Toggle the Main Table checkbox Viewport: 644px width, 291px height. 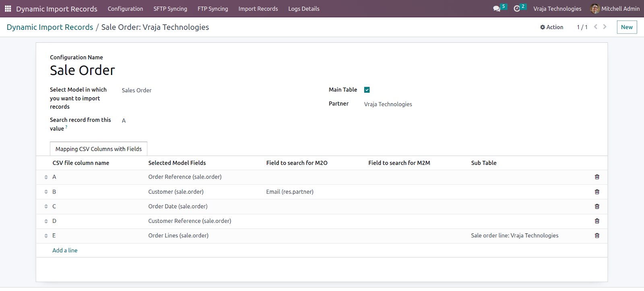pyautogui.click(x=367, y=90)
